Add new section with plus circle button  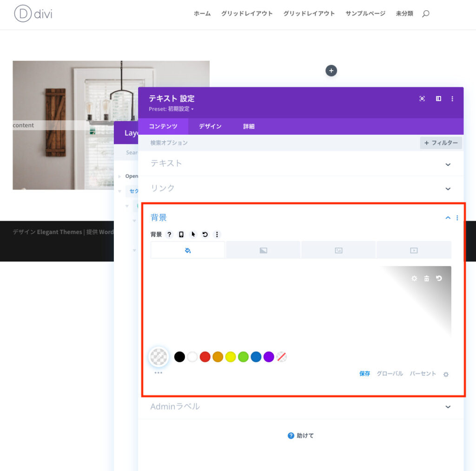pyautogui.click(x=331, y=71)
